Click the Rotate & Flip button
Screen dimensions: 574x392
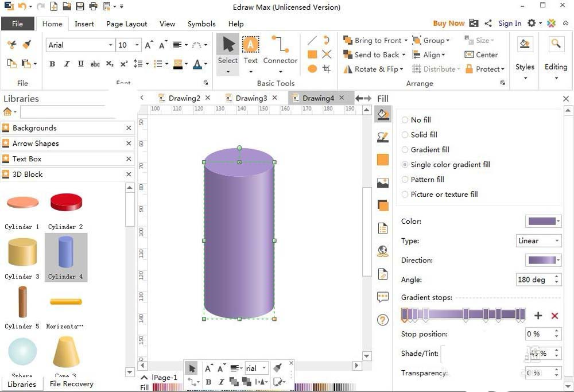tap(373, 69)
